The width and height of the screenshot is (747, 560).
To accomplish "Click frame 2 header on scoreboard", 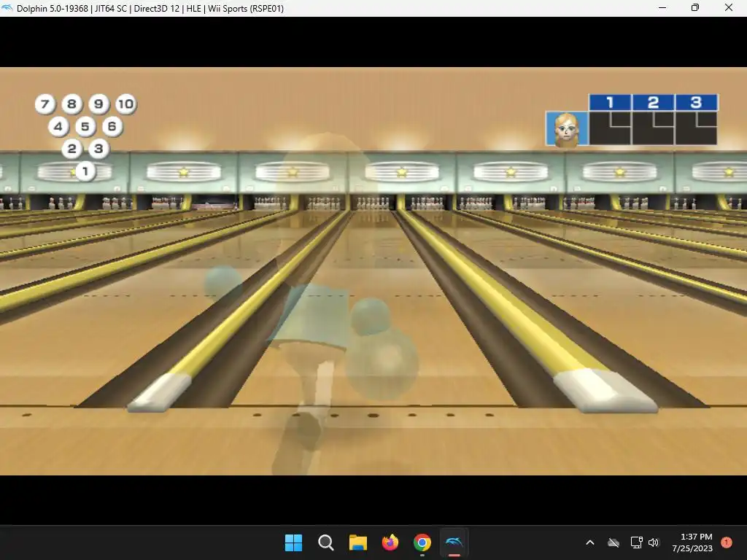I will tap(653, 102).
